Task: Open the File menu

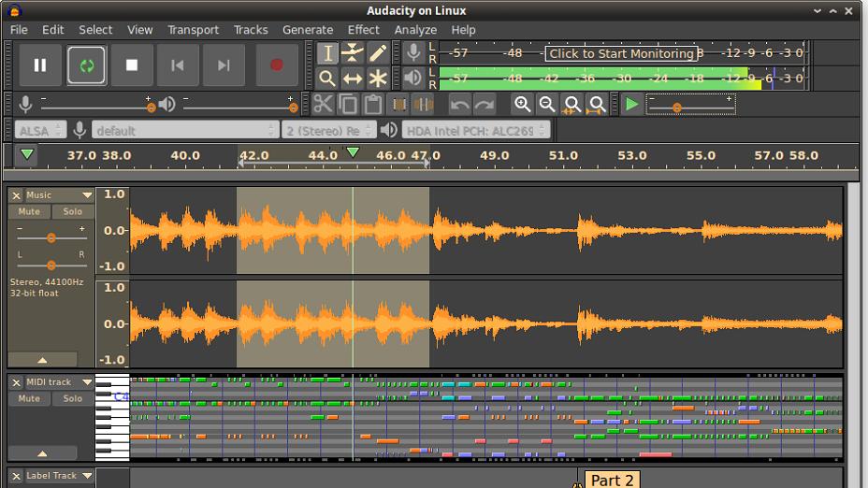Action: (x=19, y=30)
